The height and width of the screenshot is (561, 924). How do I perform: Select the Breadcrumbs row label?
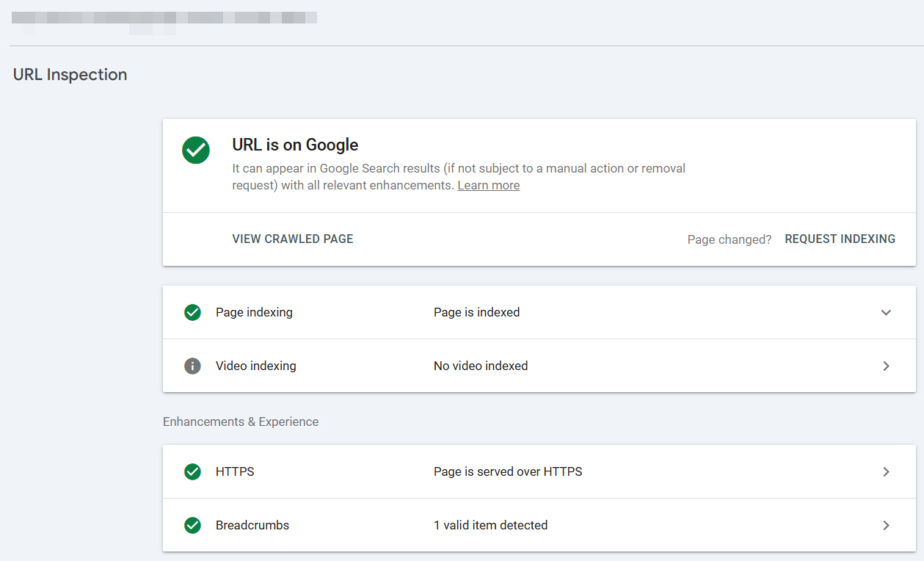(x=252, y=525)
